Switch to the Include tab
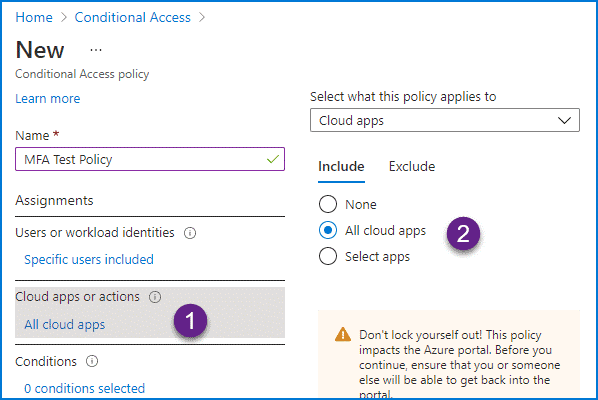Image resolution: width=598 pixels, height=400 pixels. coord(341,167)
